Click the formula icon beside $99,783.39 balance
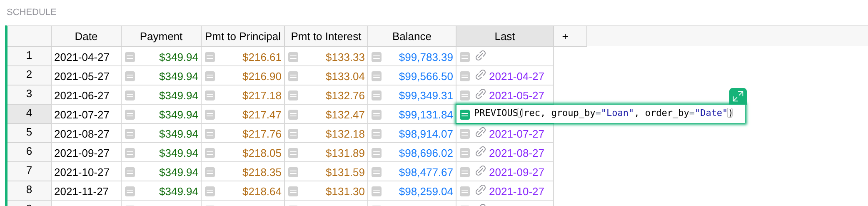The height and width of the screenshot is (206, 868). click(377, 57)
